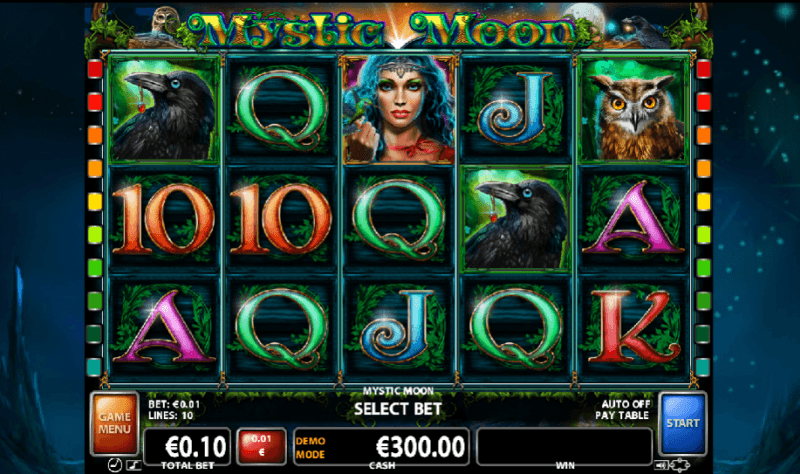Select the red 0.01 € coin value
This screenshot has width=800, height=474.
pos(261,446)
